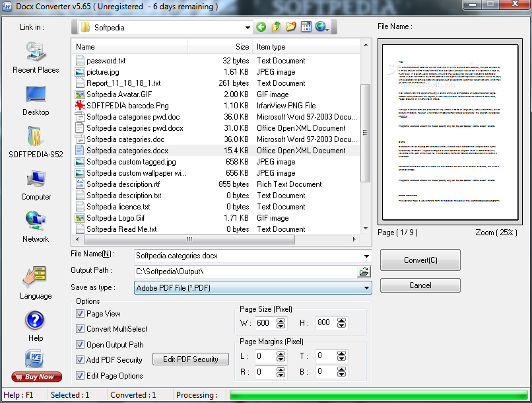Click the password.txt file icon

coord(80,61)
